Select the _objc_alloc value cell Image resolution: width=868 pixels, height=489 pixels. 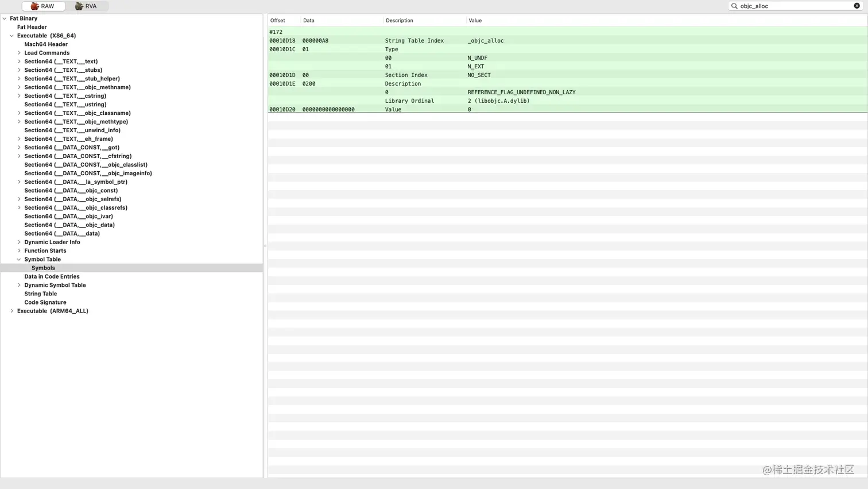(x=486, y=41)
